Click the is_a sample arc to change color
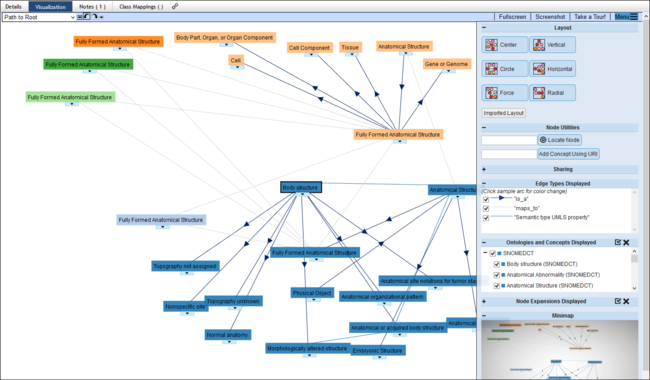The height and width of the screenshot is (380, 650). pyautogui.click(x=501, y=198)
